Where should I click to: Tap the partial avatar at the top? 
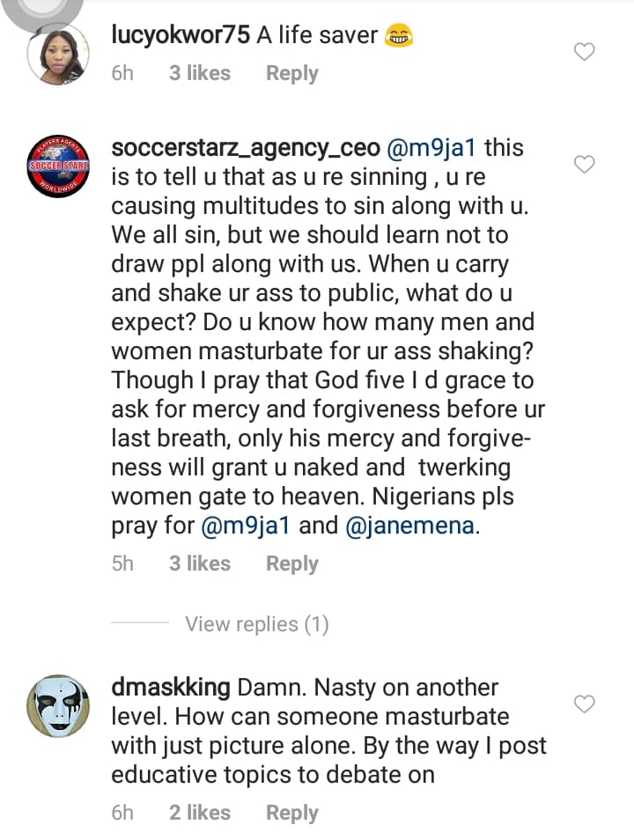[41, 9]
